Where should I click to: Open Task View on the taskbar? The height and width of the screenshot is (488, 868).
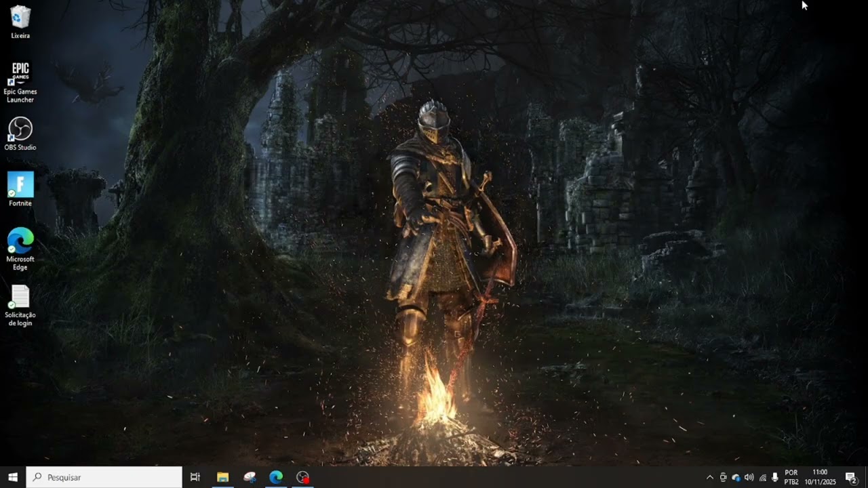pyautogui.click(x=195, y=477)
